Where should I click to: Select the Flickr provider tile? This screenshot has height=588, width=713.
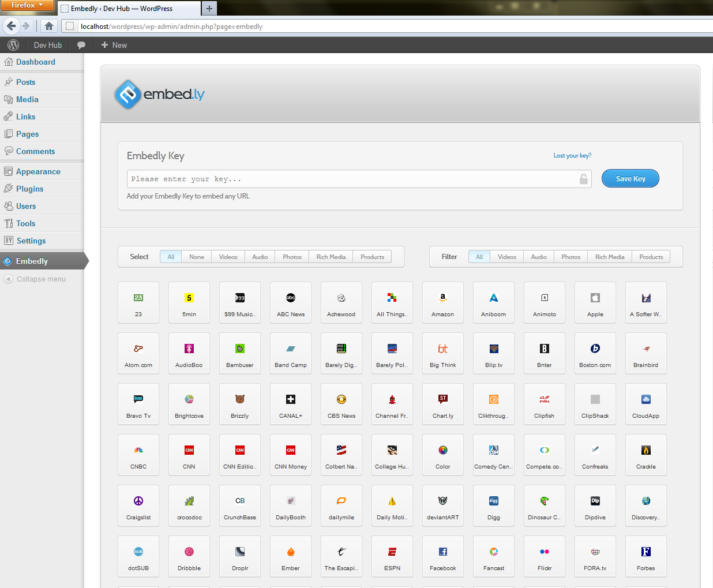pyautogui.click(x=545, y=556)
